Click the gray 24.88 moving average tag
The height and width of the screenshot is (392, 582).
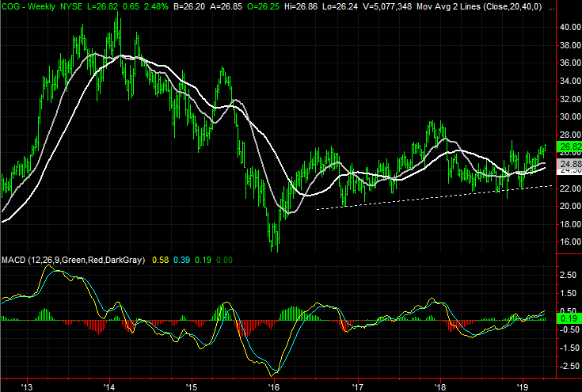tap(566, 161)
